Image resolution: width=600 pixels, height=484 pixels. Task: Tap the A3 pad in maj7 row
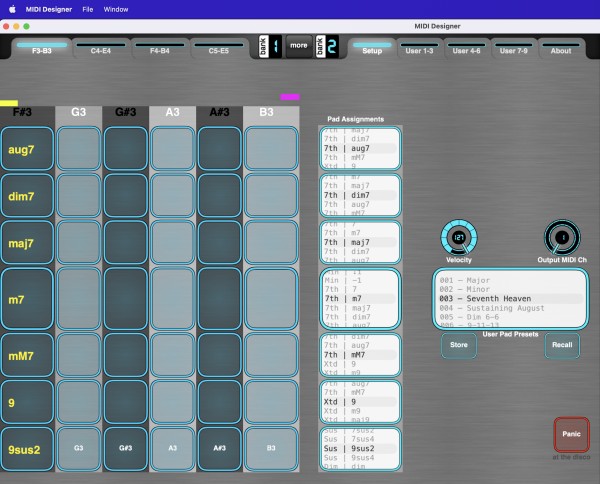tap(173, 243)
